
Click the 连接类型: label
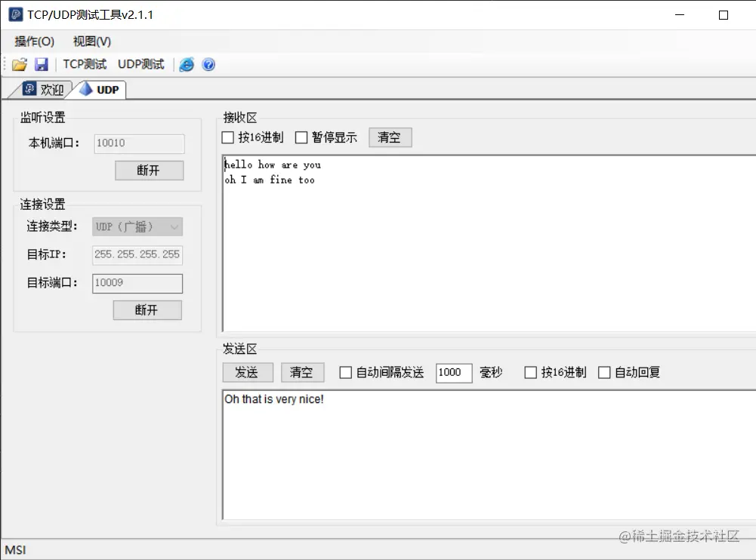pyautogui.click(x=51, y=226)
